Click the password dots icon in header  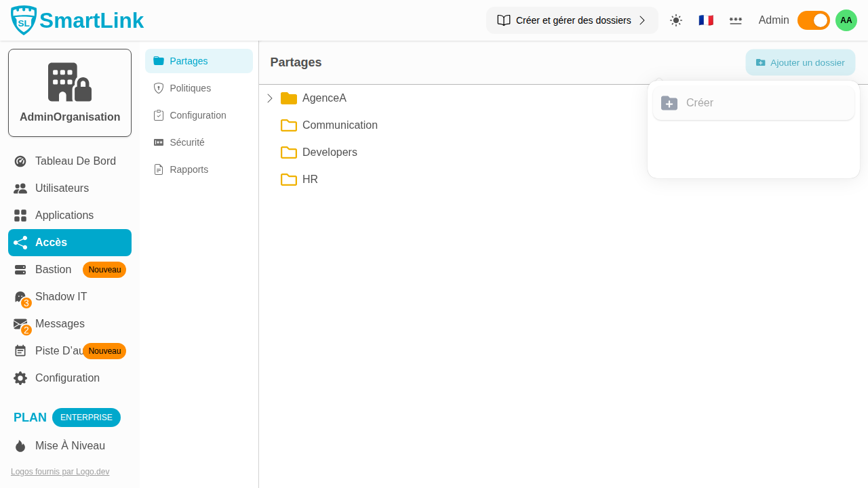click(x=736, y=20)
